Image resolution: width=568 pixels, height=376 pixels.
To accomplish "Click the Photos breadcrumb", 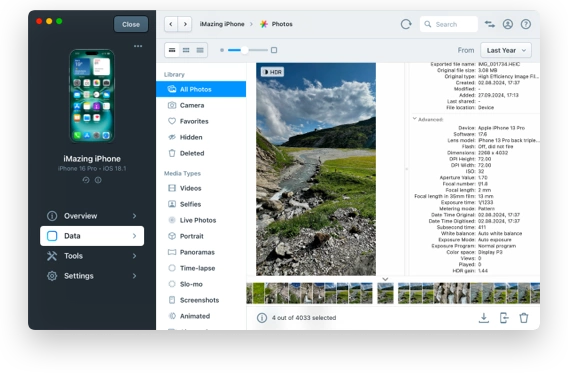I will [276, 24].
